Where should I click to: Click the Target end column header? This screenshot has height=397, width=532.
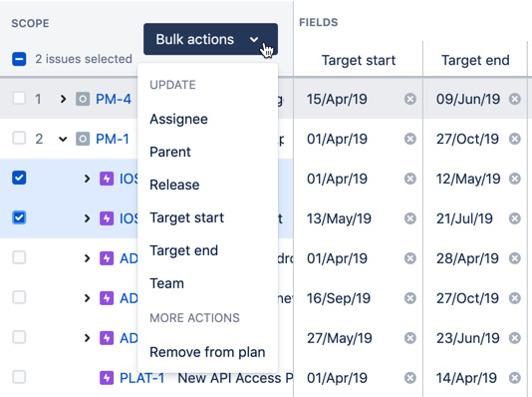coord(475,60)
